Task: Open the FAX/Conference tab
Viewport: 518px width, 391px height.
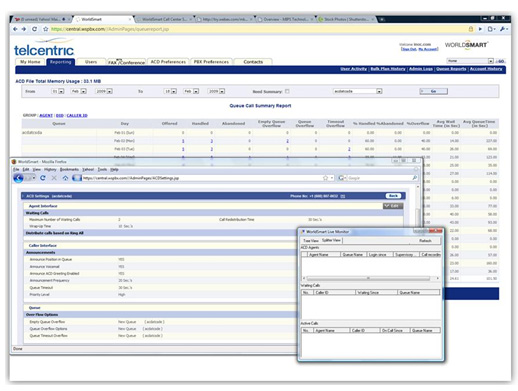Action: 126,62
